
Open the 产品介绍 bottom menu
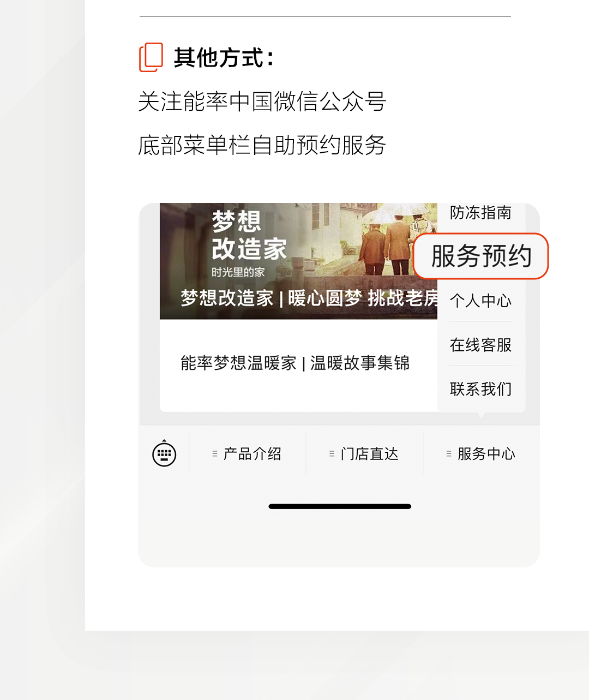click(x=248, y=454)
